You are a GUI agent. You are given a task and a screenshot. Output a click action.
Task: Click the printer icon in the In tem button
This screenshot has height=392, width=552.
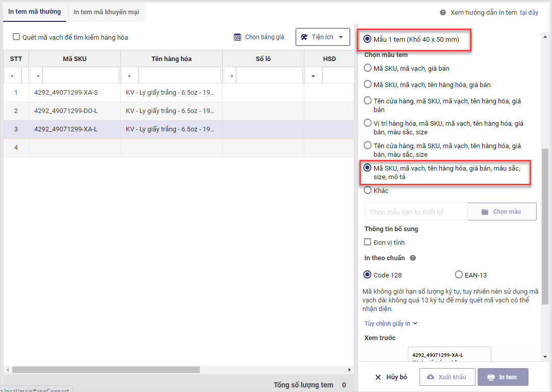pos(491,377)
